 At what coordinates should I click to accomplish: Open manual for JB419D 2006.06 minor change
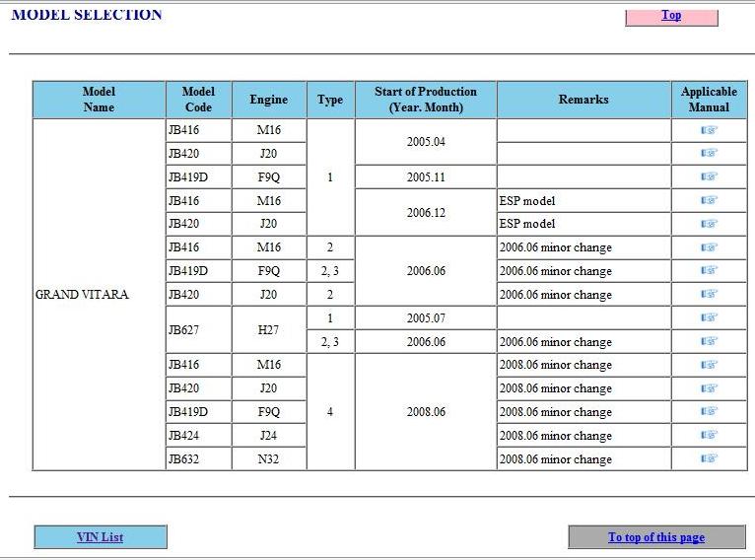pyautogui.click(x=709, y=270)
